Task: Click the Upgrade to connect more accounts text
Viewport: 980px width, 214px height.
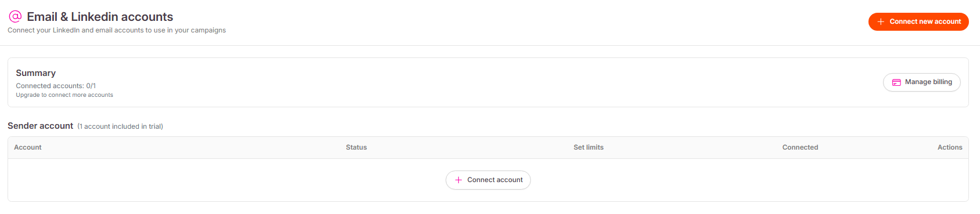Action: [64, 95]
